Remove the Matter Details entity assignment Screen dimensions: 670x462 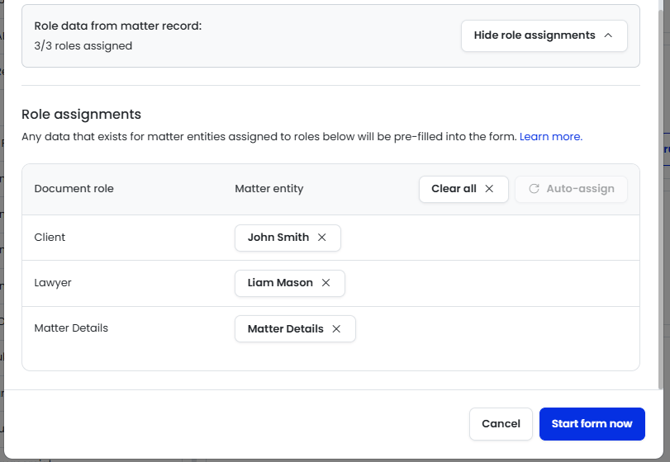pyautogui.click(x=337, y=329)
